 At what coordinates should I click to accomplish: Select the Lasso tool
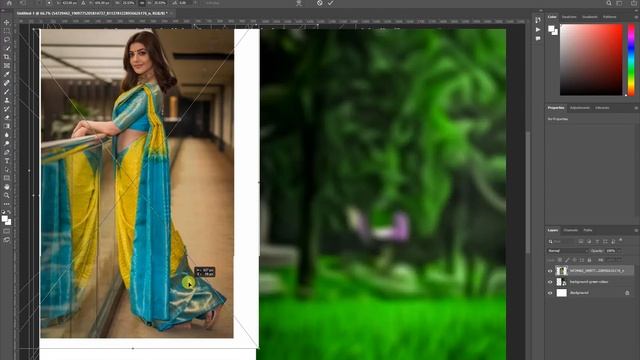click(7, 40)
